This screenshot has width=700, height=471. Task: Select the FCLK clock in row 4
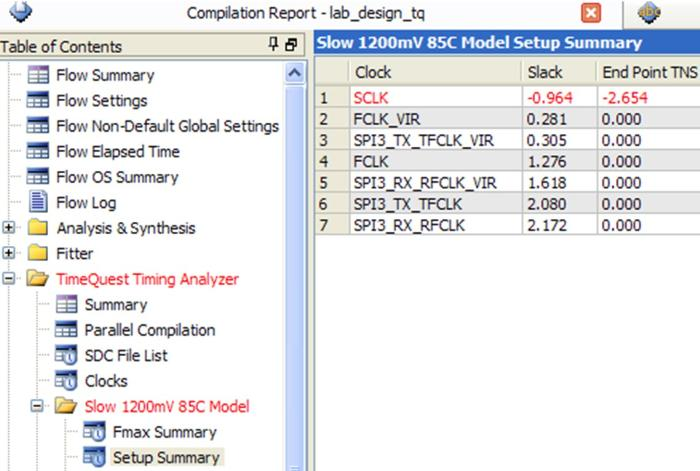tap(436, 162)
